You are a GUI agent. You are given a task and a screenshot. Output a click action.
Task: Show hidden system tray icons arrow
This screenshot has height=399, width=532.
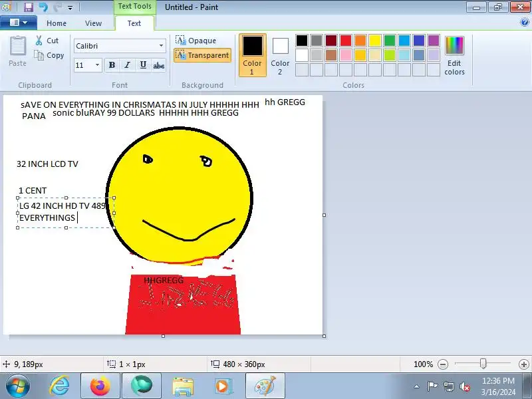tap(417, 386)
